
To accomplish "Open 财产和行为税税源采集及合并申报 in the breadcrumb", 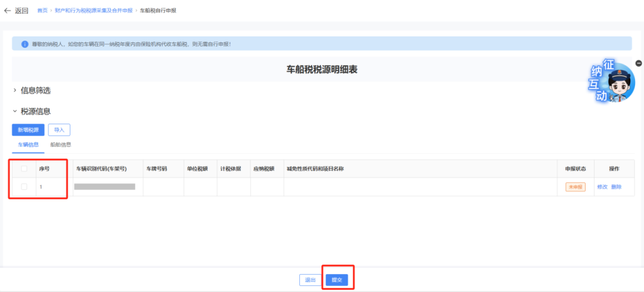I will tap(94, 11).
